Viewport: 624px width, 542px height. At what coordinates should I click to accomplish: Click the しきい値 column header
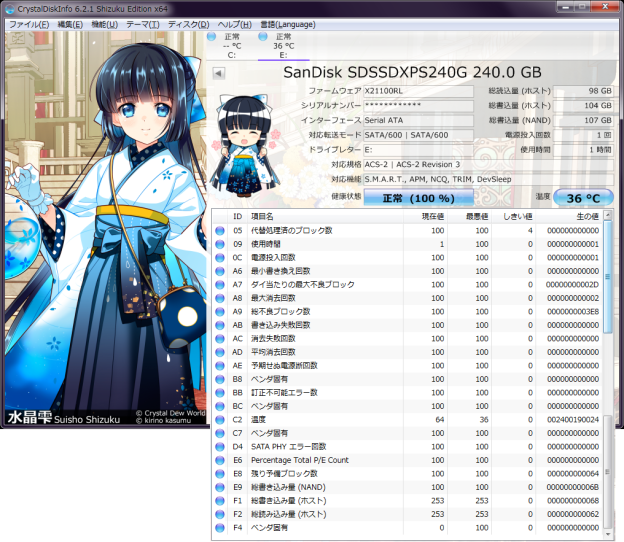513,216
